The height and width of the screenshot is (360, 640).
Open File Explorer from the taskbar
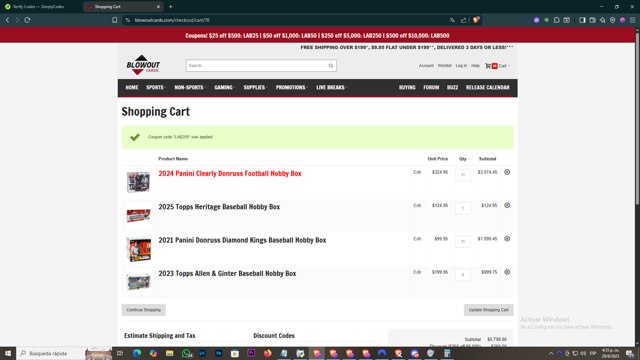(169, 353)
